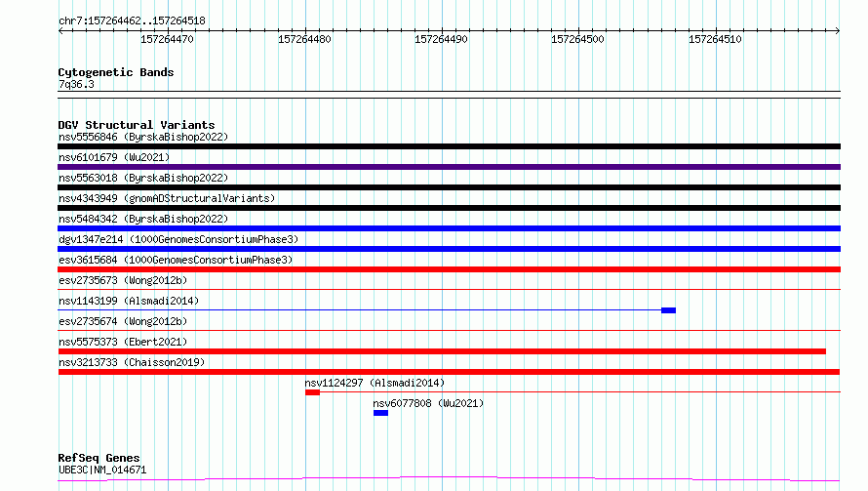This screenshot has width=868, height=491.
Task: Click red bar under nsv5575373
Action: point(442,351)
